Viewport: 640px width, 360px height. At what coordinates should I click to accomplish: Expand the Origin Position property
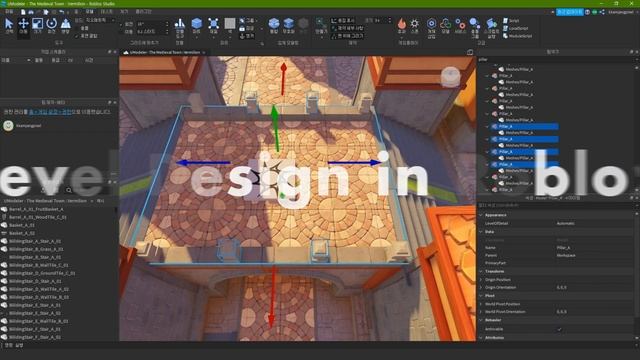(481, 280)
